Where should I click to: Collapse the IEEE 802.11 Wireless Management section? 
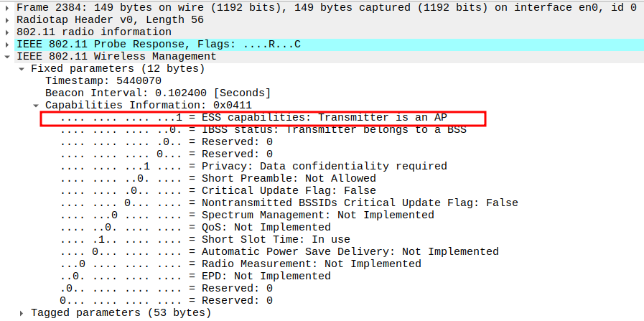(7, 57)
